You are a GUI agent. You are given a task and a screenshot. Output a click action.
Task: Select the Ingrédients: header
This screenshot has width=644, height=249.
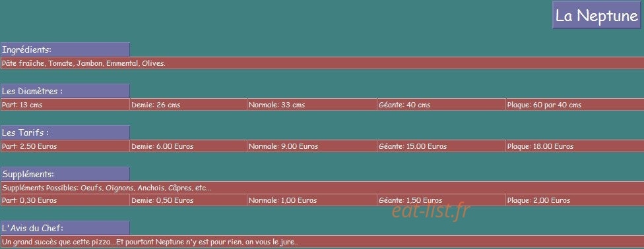click(x=65, y=49)
